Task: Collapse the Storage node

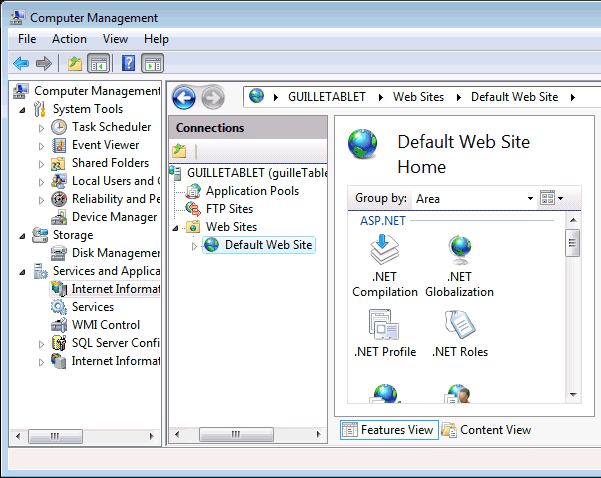Action: click(23, 236)
